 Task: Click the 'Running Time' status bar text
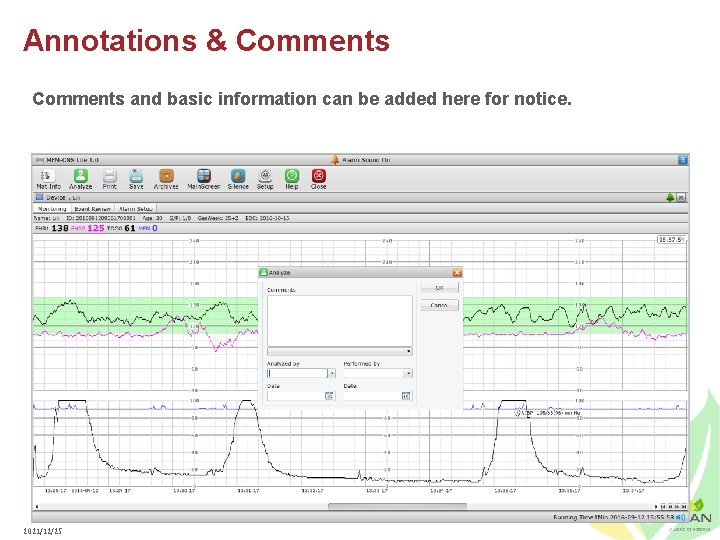pos(574,518)
